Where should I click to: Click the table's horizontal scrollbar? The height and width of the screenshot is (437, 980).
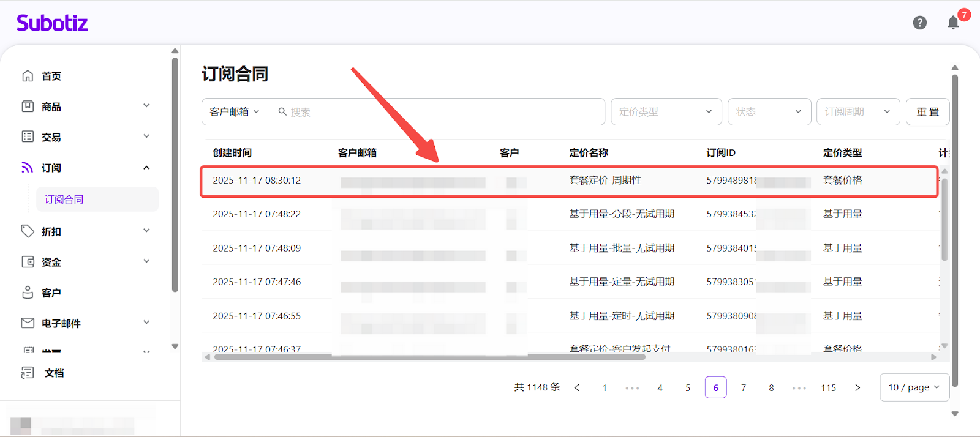click(x=429, y=357)
